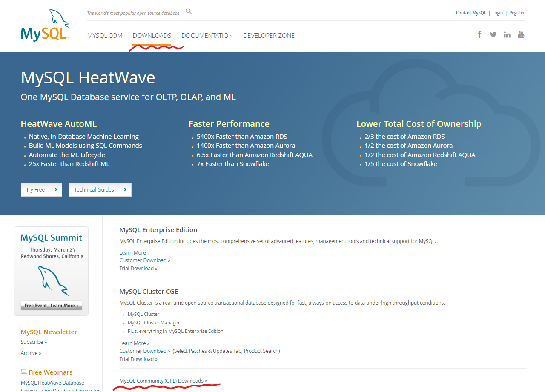Visit the MySQL Facebook page icon
Image resolution: width=545 pixels, height=392 pixels.
pos(479,35)
